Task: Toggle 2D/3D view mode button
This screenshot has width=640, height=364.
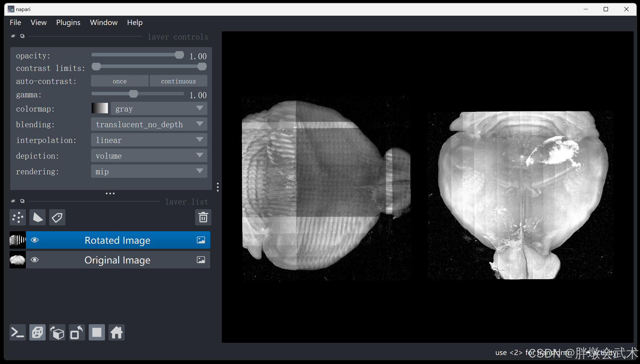Action: (38, 332)
